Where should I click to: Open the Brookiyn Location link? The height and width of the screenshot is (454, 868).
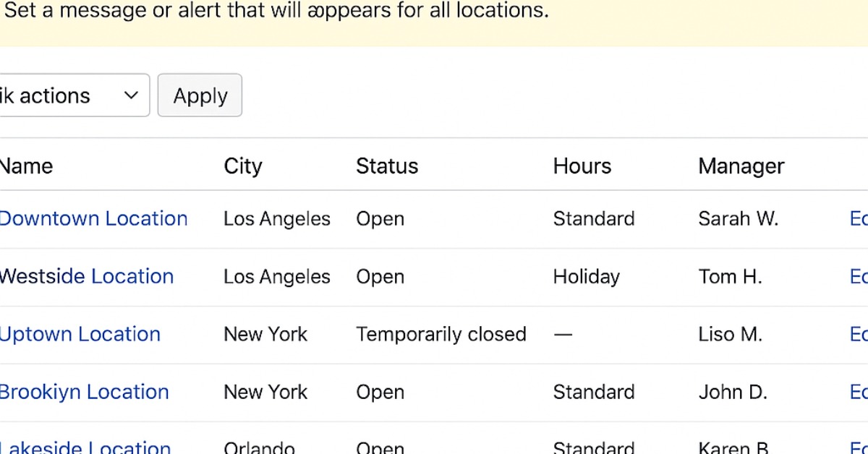pos(84,392)
